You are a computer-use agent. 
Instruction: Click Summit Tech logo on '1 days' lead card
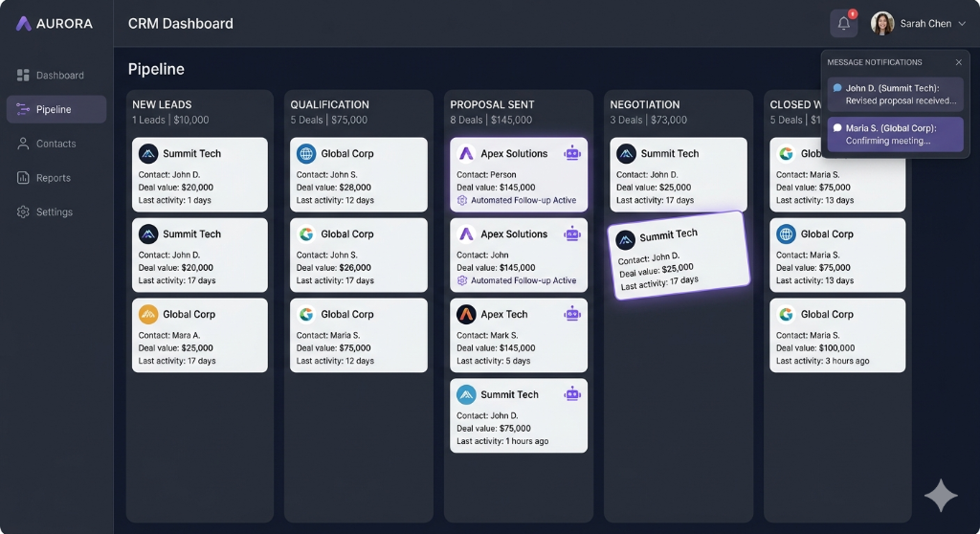click(148, 153)
